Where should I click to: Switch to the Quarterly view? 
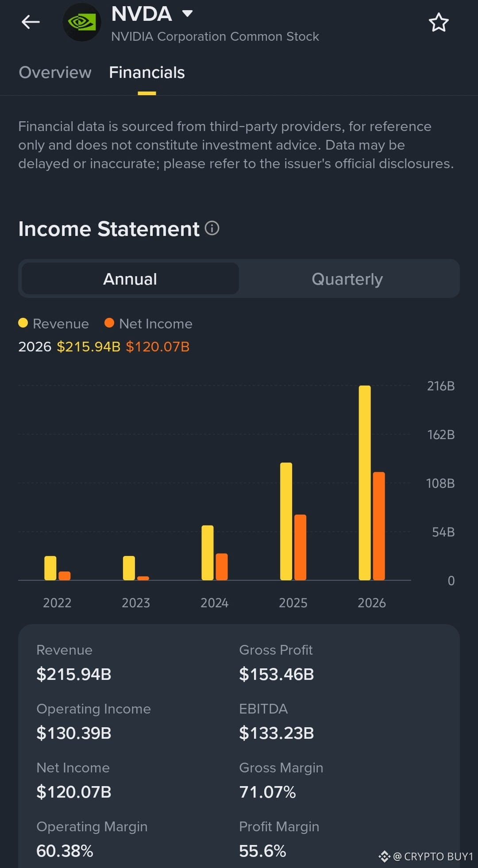[x=347, y=279]
